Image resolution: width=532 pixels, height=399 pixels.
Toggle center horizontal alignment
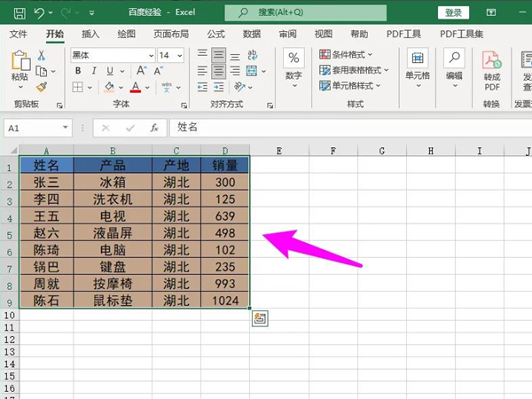(218, 71)
